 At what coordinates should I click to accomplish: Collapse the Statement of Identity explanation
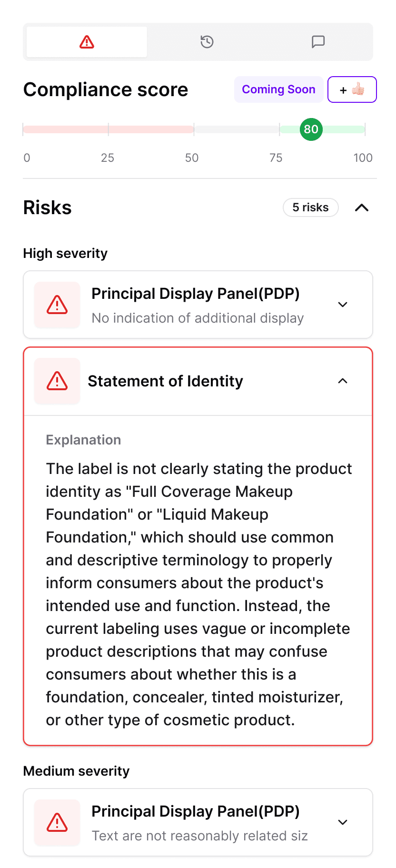point(343,381)
